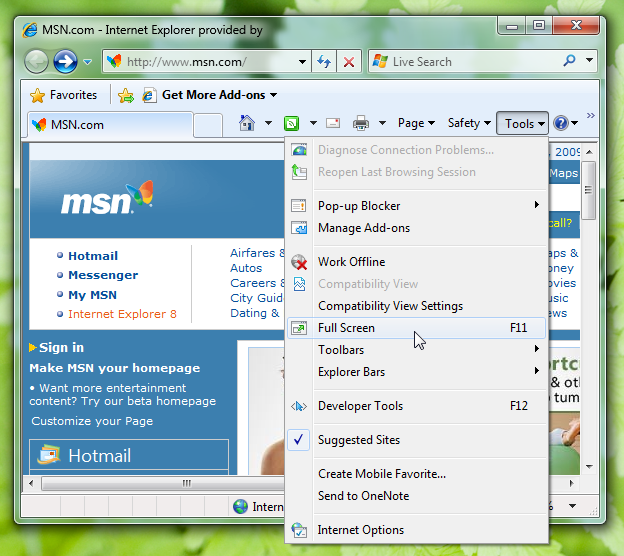Click the Live Search magnifier icon
This screenshot has height=556, width=624.
tap(569, 60)
